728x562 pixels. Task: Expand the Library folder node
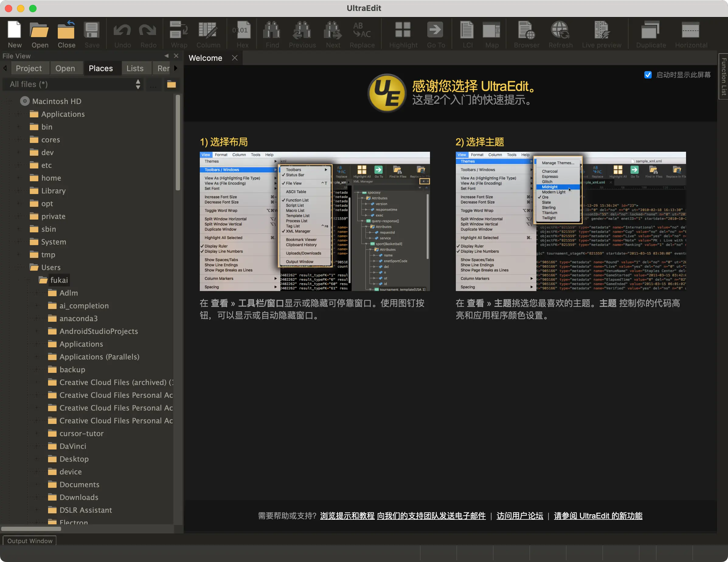19,191
